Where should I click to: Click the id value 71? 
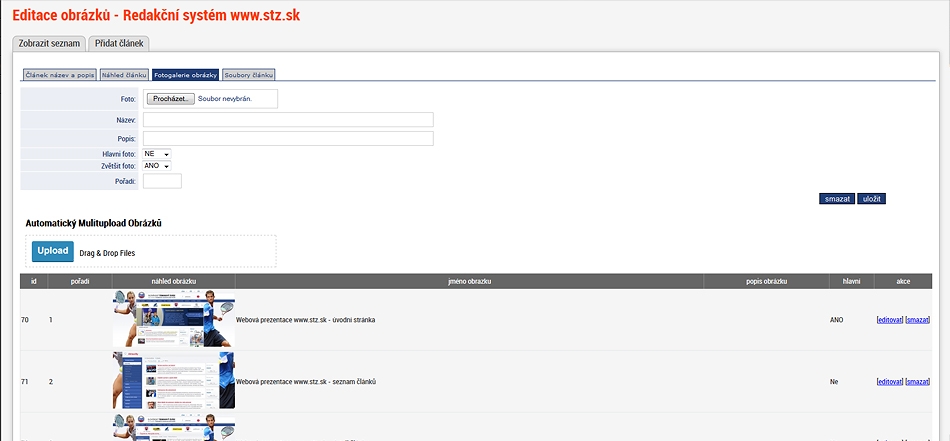pos(25,382)
